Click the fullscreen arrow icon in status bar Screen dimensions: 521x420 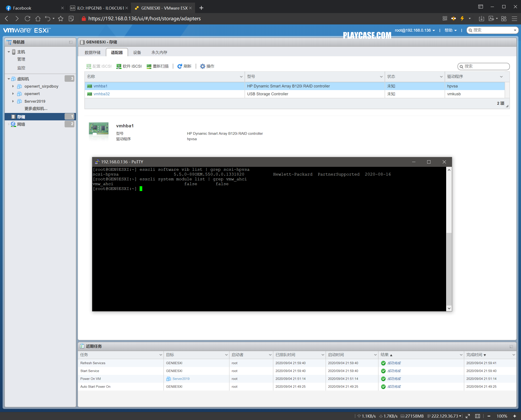click(468, 416)
